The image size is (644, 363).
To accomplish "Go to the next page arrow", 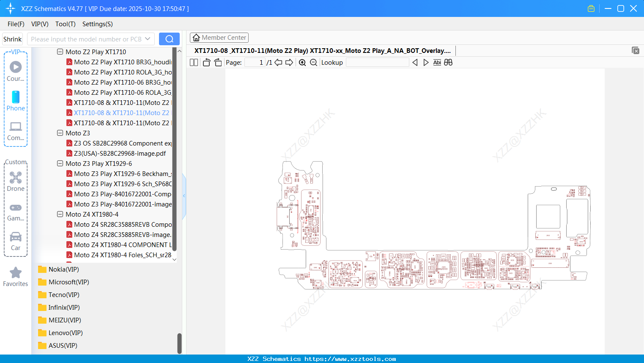I will [x=289, y=62].
